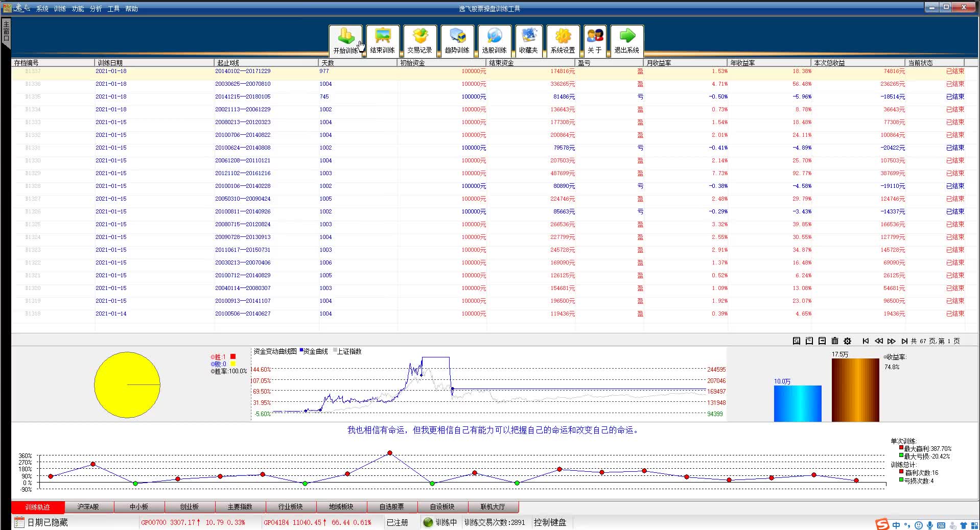The height and width of the screenshot is (530, 980).
Task: Open the Sogou skin shirt icon
Action: (964, 525)
